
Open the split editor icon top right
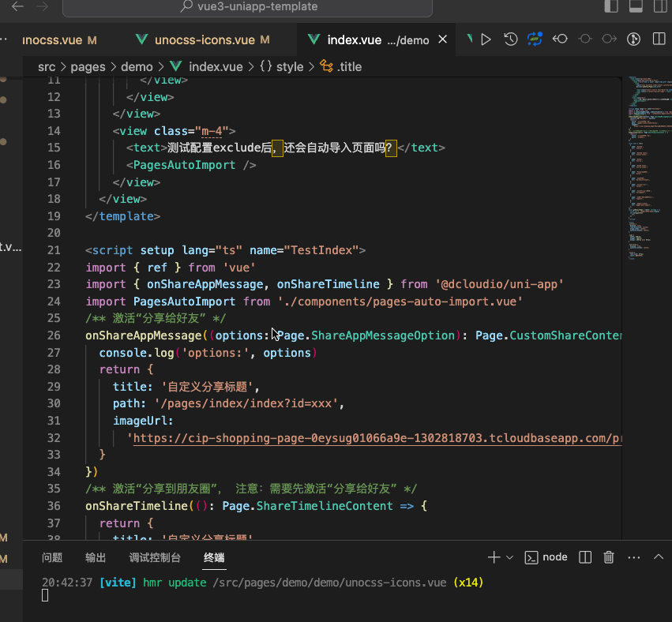[659, 39]
